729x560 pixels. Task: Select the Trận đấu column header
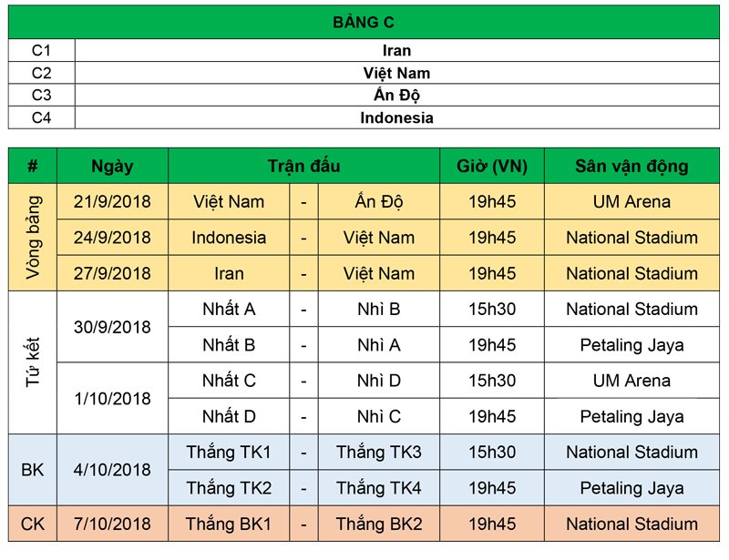coord(303,166)
